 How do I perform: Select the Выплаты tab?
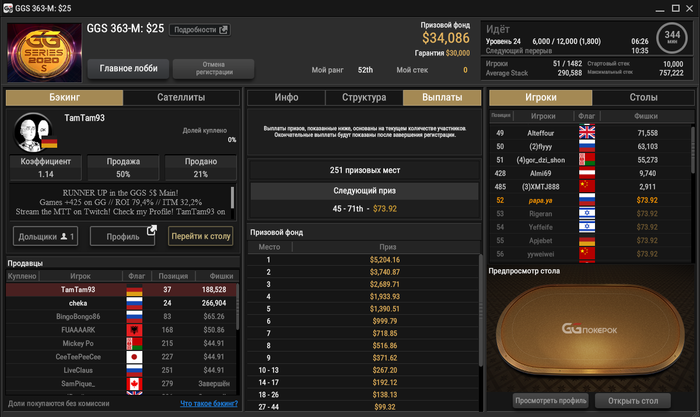442,97
